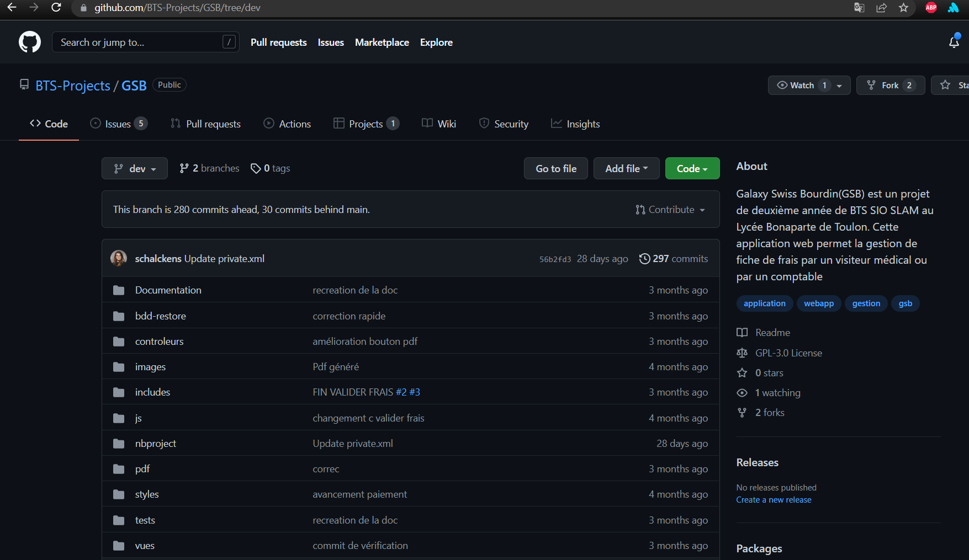Click the js folder icon
The height and width of the screenshot is (560, 969).
pos(119,418)
